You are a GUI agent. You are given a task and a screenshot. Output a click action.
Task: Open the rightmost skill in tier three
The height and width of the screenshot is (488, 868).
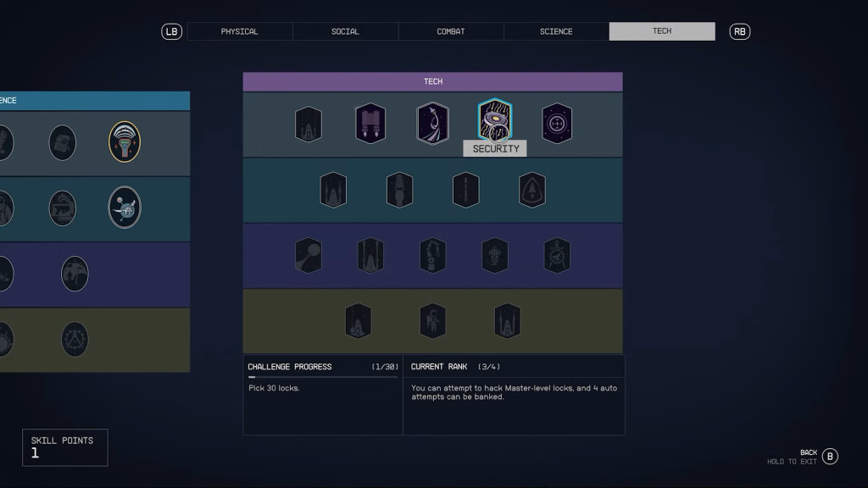point(557,255)
